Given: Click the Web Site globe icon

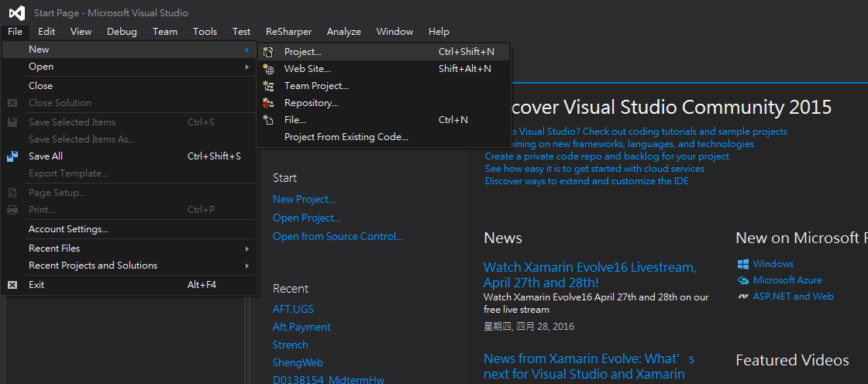Looking at the screenshot, I should (268, 69).
